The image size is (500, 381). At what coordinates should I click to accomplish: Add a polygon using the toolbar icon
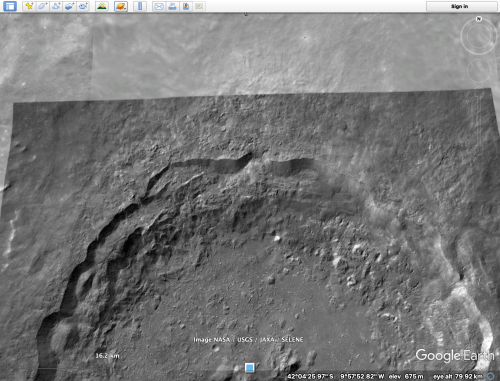coord(42,6)
